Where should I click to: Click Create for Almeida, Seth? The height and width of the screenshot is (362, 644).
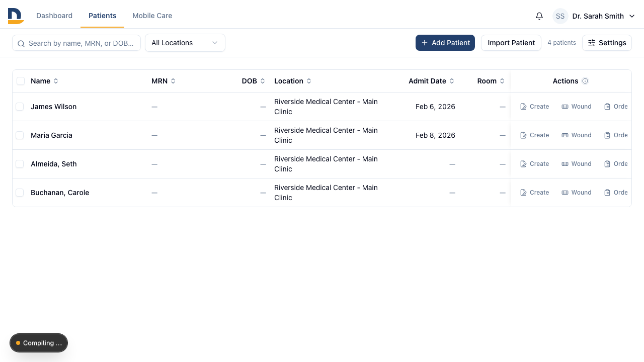[534, 164]
